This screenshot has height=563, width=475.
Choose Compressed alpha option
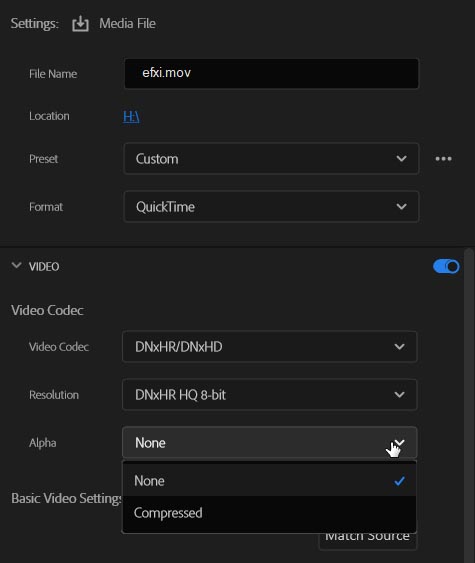(269, 513)
